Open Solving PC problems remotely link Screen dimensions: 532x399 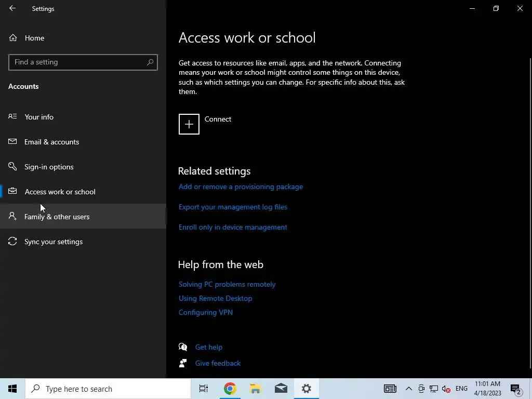click(x=227, y=284)
